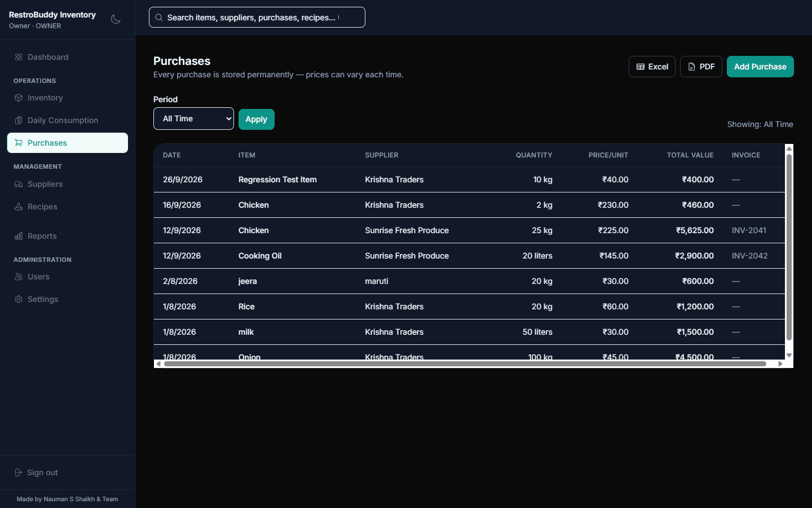Click the vertical table scrollbar thumb
The height and width of the screenshot is (508, 812).
789,247
